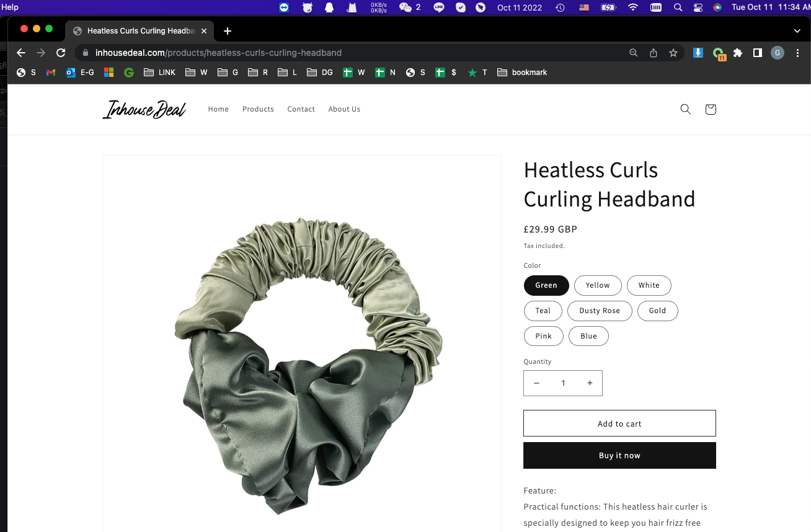Click the Time Machine menu bar icon
The height and width of the screenshot is (532, 811).
pos(560,7)
